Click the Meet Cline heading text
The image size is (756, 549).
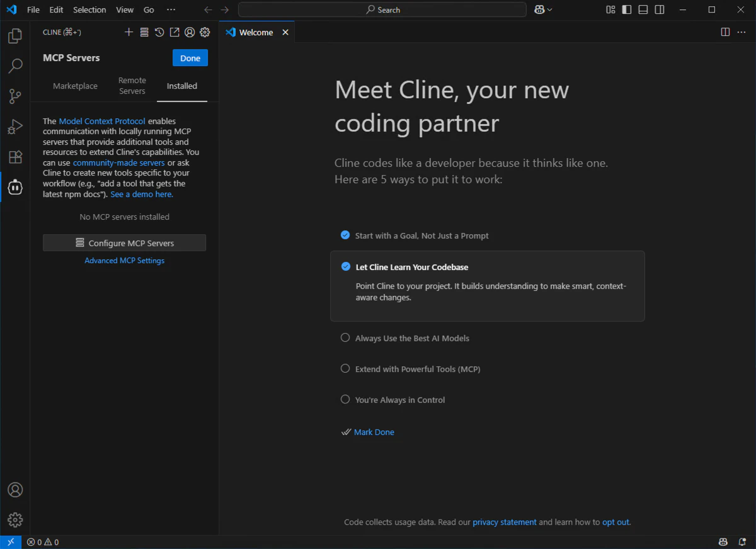(x=452, y=106)
